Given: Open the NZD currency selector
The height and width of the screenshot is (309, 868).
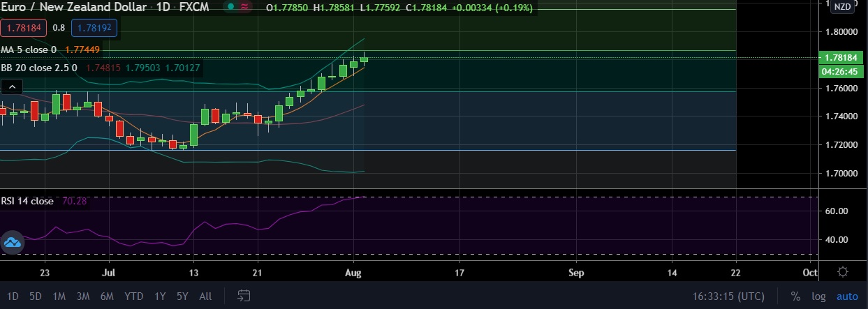Looking at the screenshot, I should coord(843,8).
